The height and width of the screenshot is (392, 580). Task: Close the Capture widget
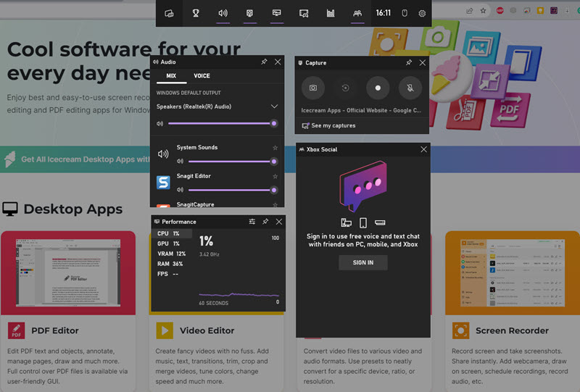(423, 62)
